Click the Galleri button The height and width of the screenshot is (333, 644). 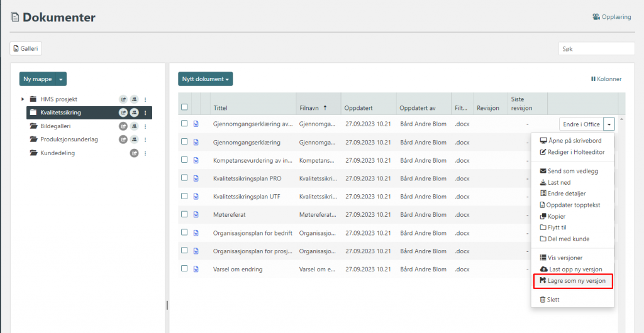pyautogui.click(x=26, y=48)
